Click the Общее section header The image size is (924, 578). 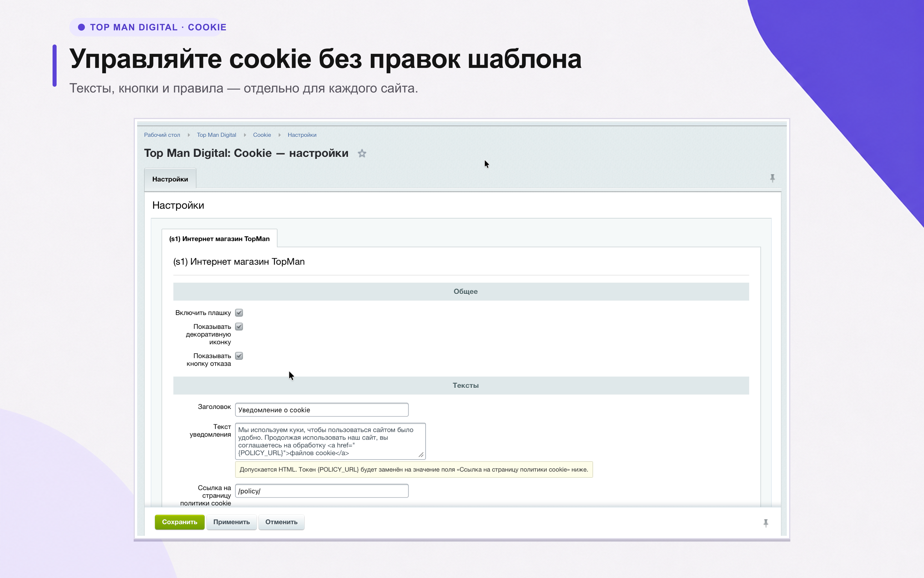pos(461,291)
